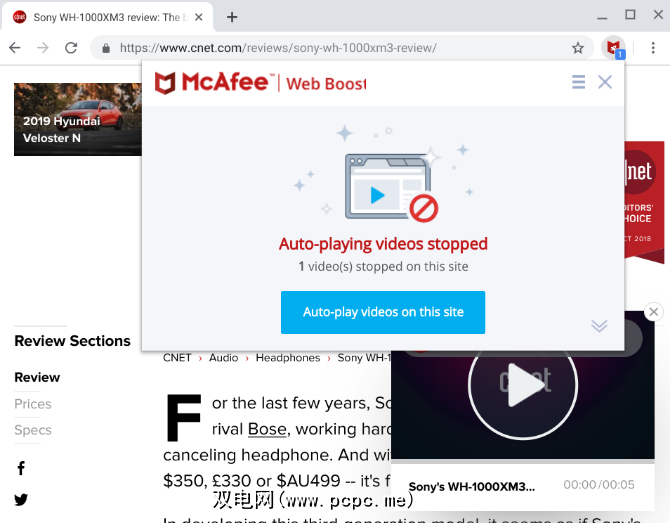This screenshot has width=670, height=523.
Task: Click the blocked video illustration icon
Action: coord(391,187)
